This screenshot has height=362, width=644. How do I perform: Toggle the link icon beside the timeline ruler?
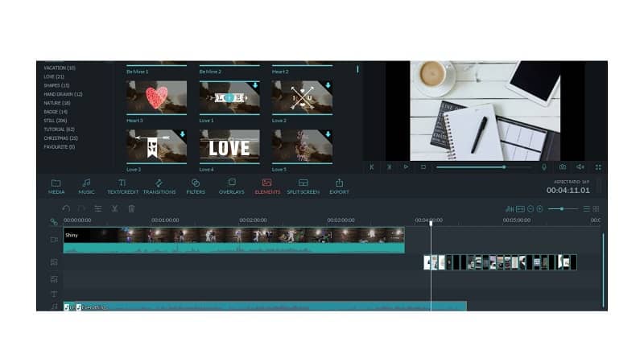pyautogui.click(x=54, y=222)
